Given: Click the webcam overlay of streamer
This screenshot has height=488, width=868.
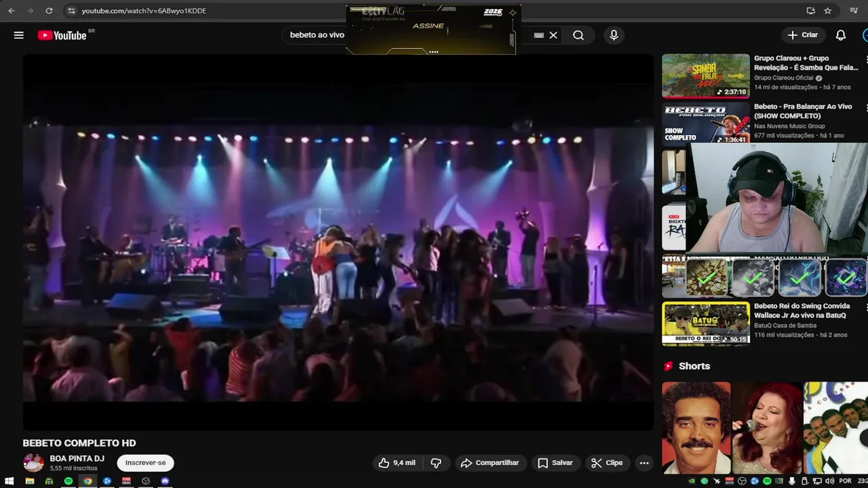Looking at the screenshot, I should 776,198.
